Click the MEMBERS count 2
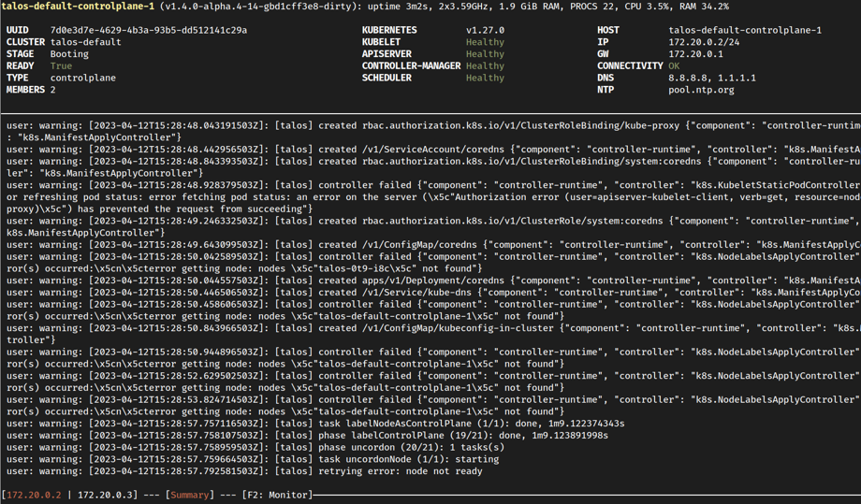861x504 pixels. [x=52, y=90]
